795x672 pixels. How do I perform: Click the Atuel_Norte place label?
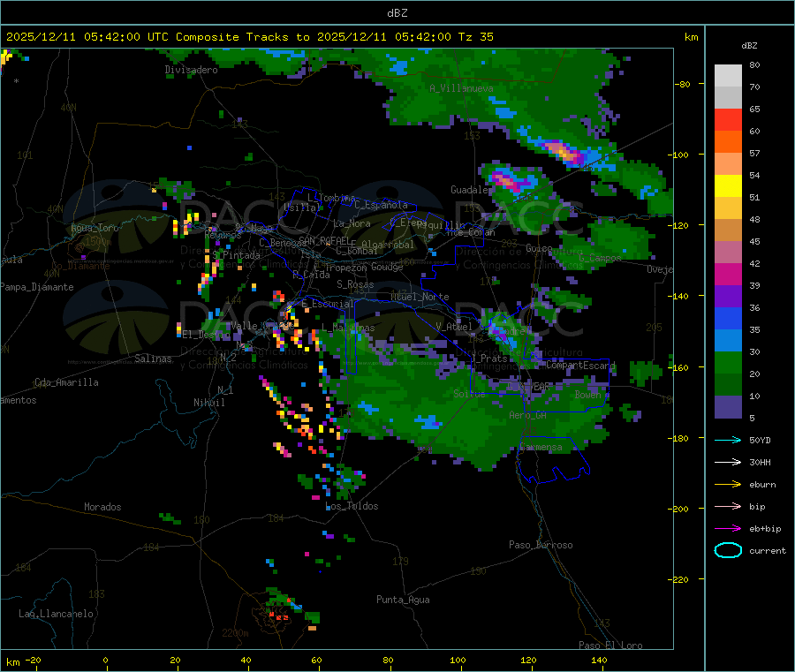pos(420,297)
